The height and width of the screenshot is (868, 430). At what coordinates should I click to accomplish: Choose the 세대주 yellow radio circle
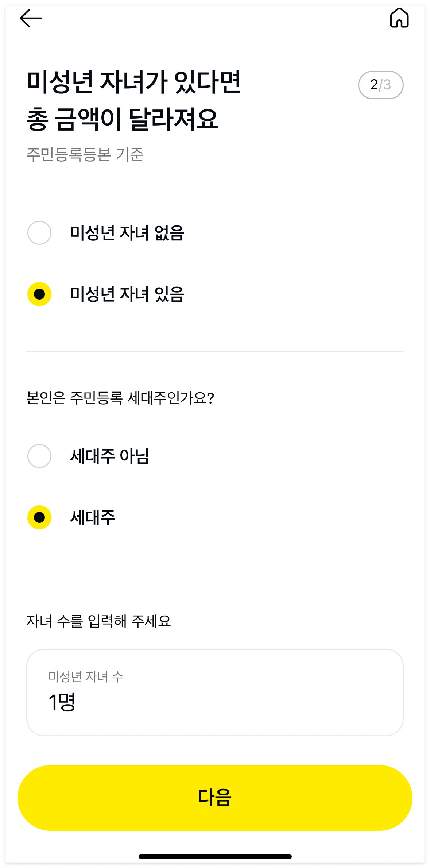pyautogui.click(x=39, y=517)
